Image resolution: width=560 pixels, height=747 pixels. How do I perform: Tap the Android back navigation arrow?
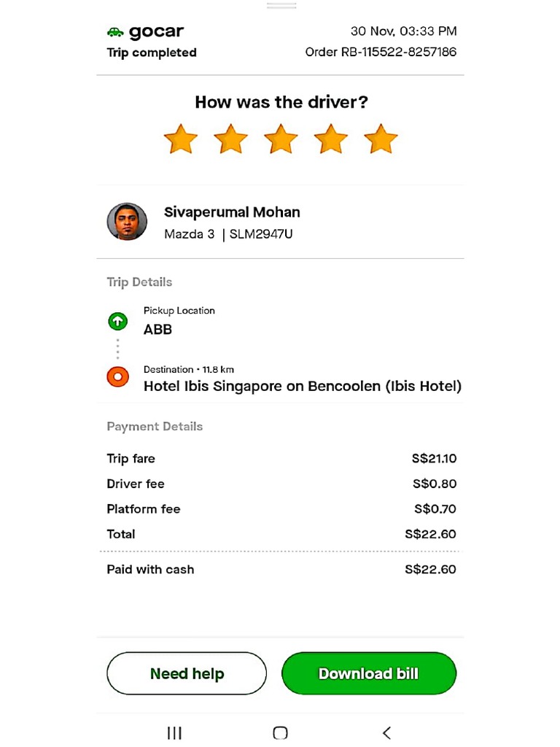point(386,732)
